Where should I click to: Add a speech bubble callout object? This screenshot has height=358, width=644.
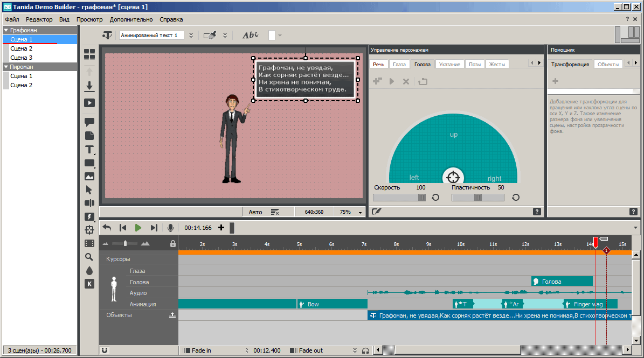pyautogui.click(x=89, y=122)
